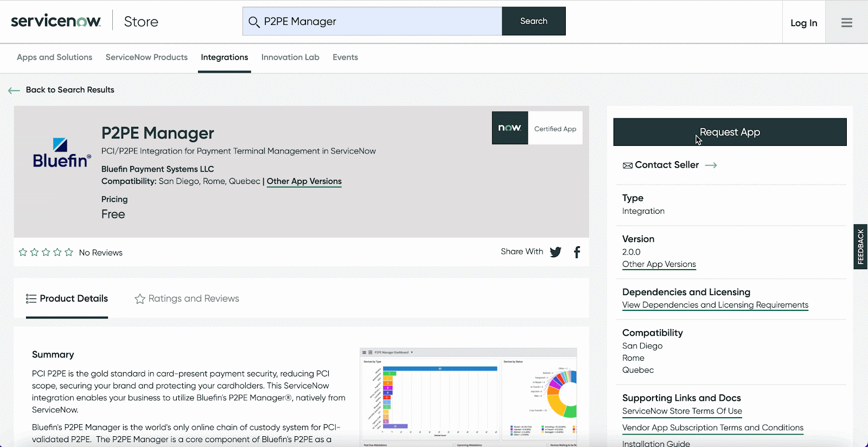The height and width of the screenshot is (447, 868).
Task: Switch to Product Details tab
Action: (67, 298)
